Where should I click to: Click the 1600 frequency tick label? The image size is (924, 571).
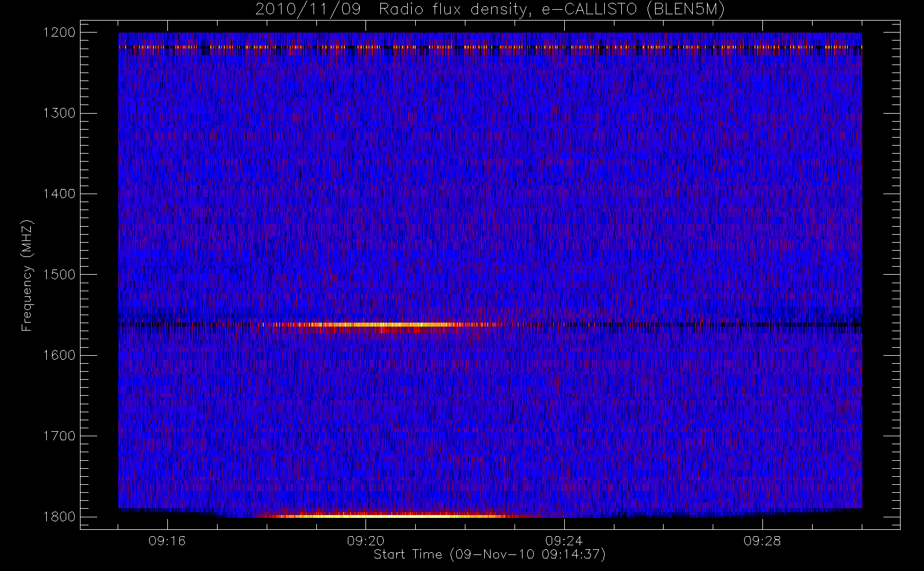pos(59,355)
